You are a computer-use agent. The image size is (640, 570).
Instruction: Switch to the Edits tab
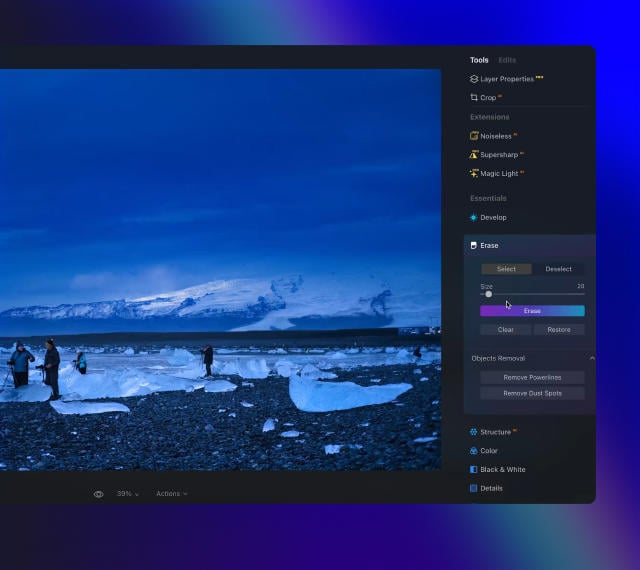click(x=507, y=60)
